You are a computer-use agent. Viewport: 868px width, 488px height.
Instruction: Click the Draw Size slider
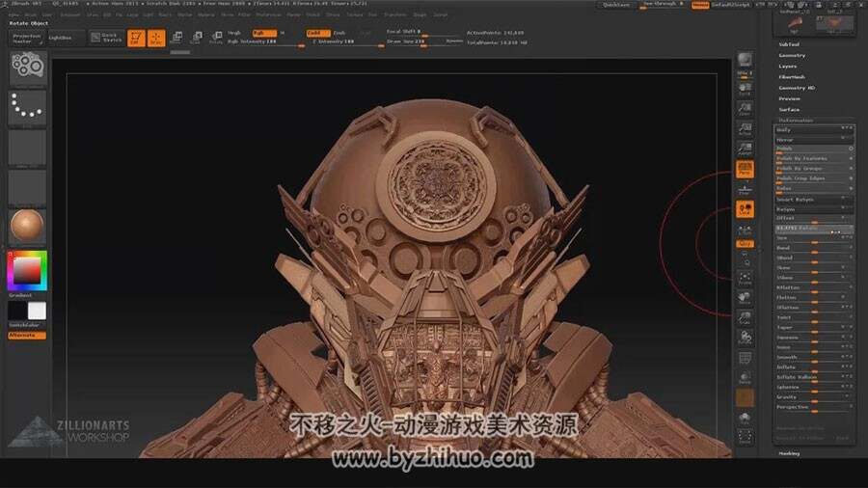424,42
